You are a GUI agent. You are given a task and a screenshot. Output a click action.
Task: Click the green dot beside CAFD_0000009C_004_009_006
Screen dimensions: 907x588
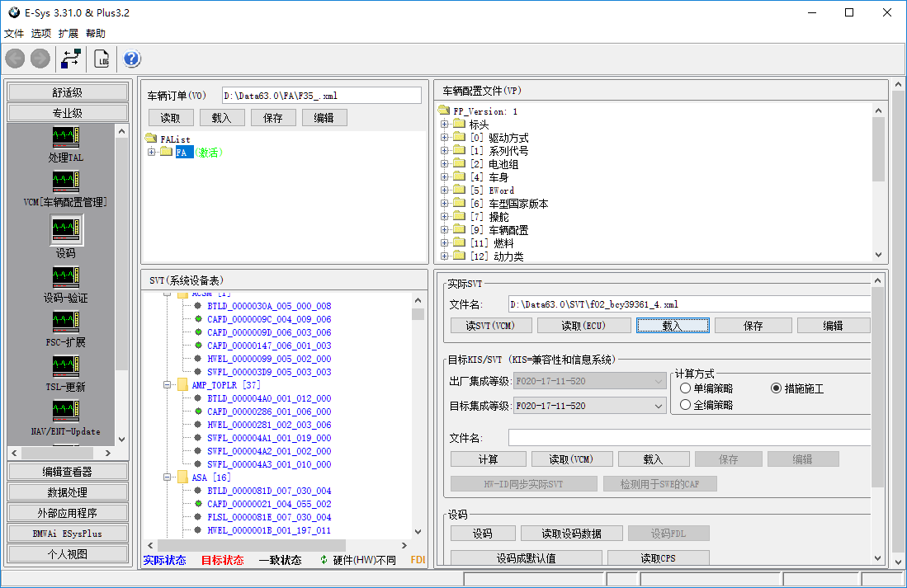point(198,319)
